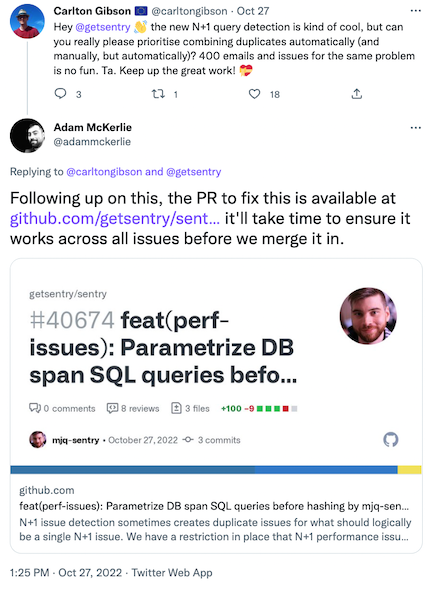Like Carlton Gibson's tweet with heart icon
Viewport: 432px width, 589px height.
pos(254,94)
